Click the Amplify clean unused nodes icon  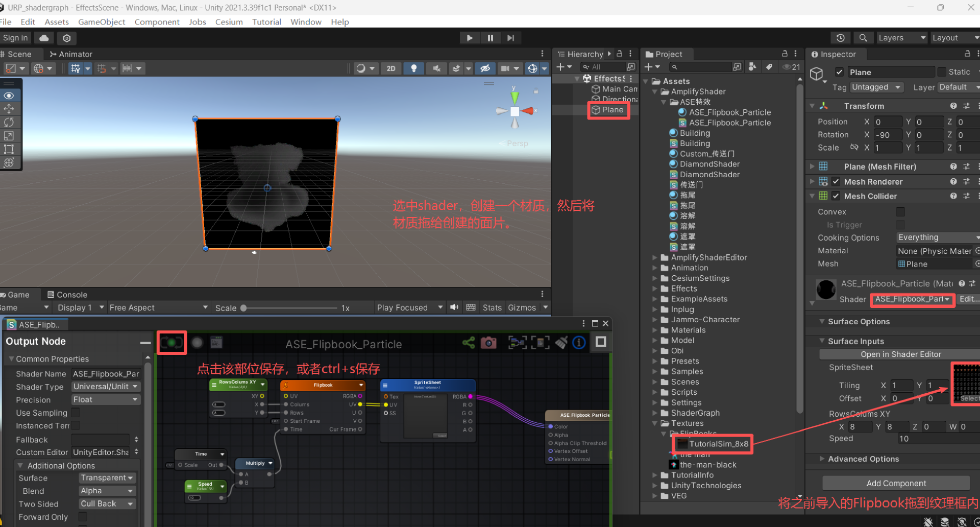pyautogui.click(x=561, y=343)
